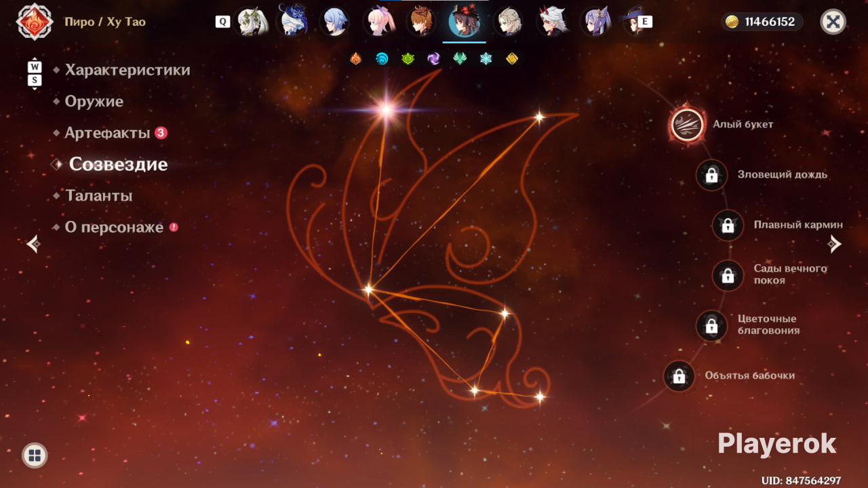Screen dimensions: 868x488
Task: Open the О персонаже section
Action: click(x=114, y=227)
